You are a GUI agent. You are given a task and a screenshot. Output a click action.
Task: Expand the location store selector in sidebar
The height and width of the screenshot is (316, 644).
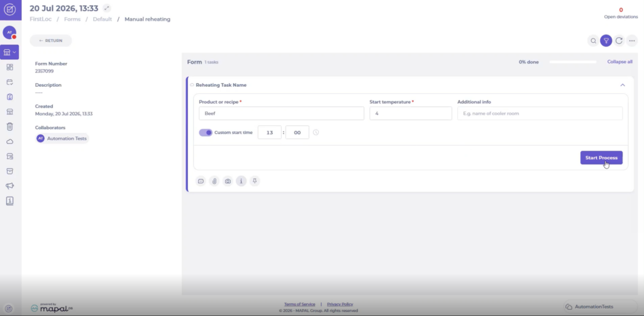[9, 52]
